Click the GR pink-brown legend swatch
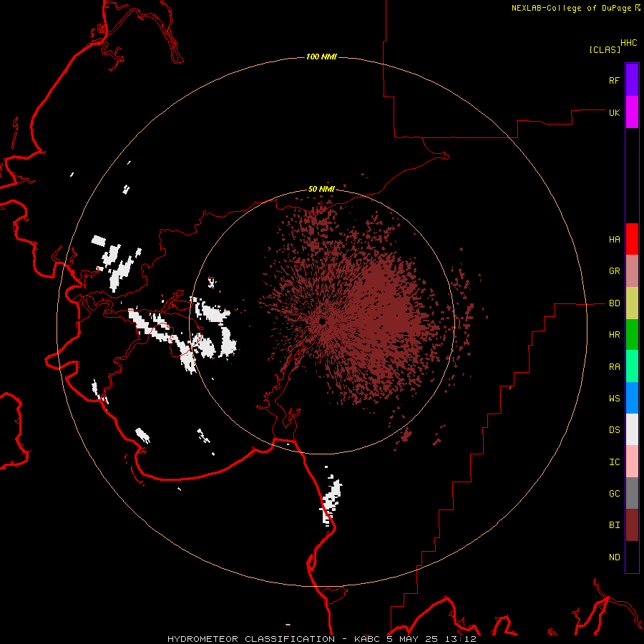This screenshot has width=644, height=644. point(632,271)
